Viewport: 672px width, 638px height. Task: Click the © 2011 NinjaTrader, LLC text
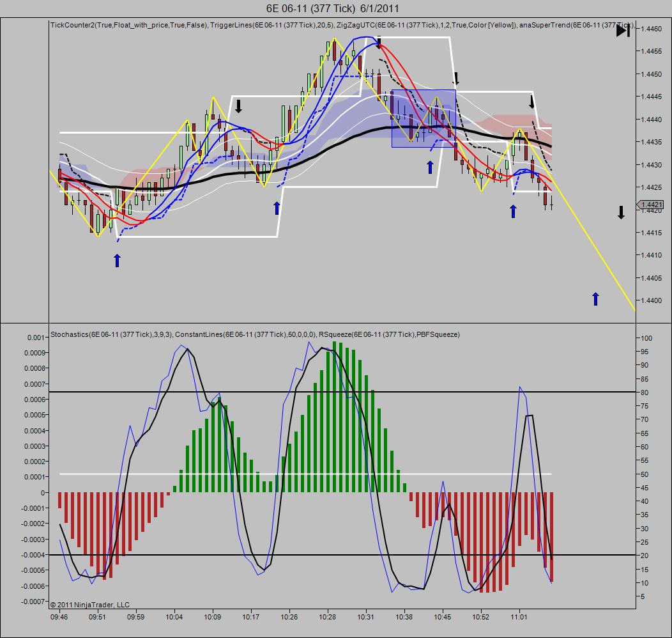click(x=90, y=605)
